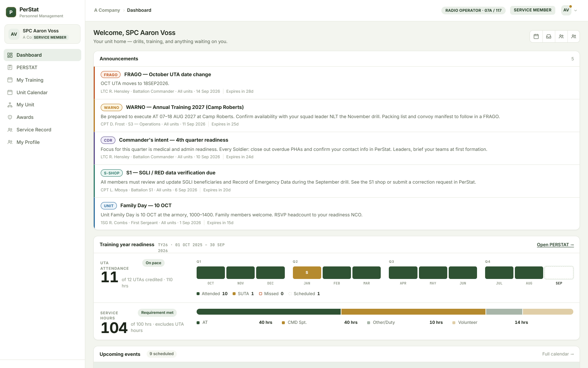This screenshot has width=588, height=368.
Task: Click the S-SHOP tag badge
Action: click(112, 173)
